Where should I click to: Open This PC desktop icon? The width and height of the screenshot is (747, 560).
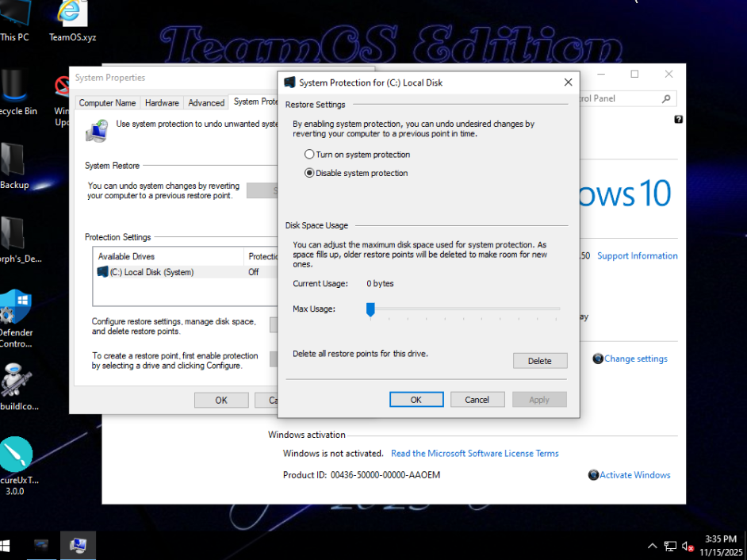point(15,21)
